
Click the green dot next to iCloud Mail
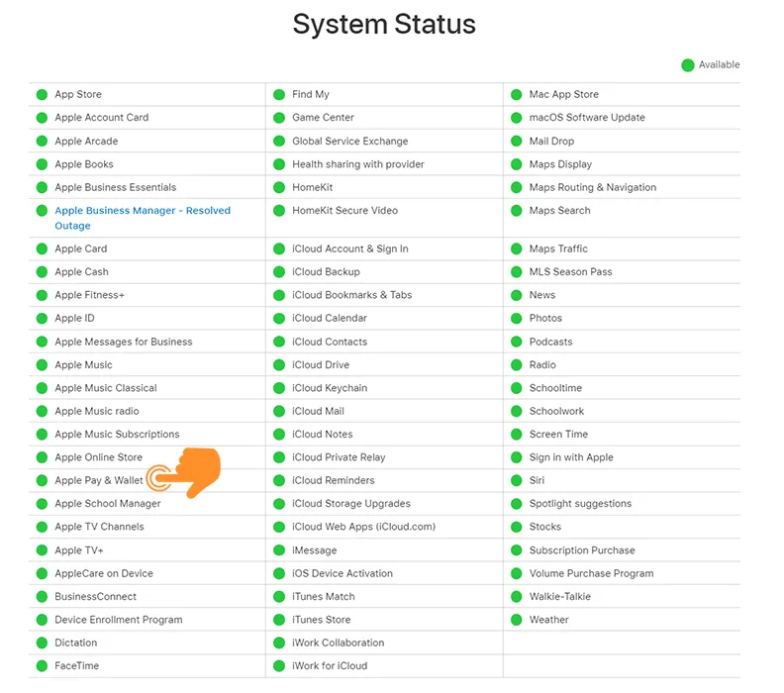(x=279, y=412)
